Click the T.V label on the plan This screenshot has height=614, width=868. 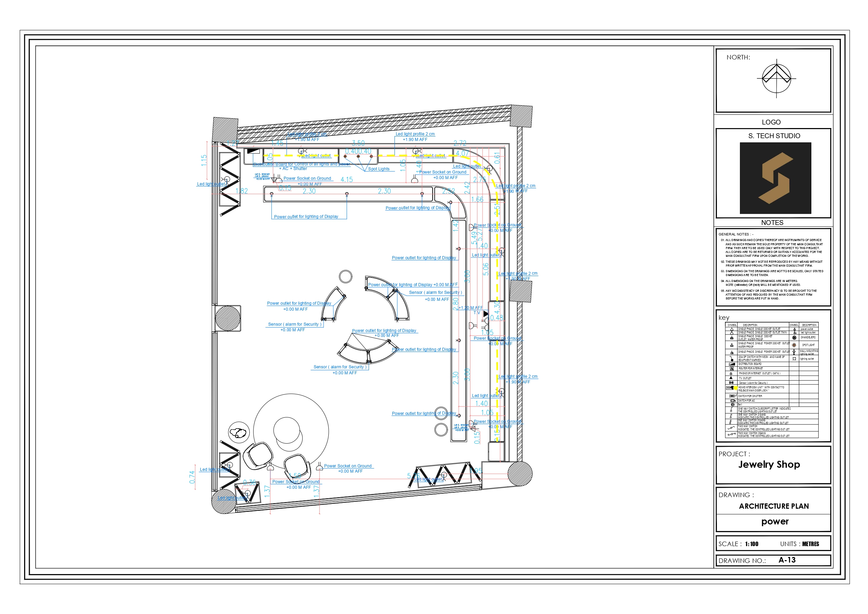pyautogui.click(x=477, y=313)
